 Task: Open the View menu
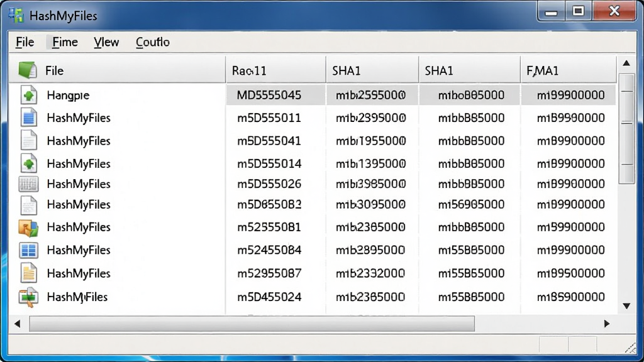pos(106,42)
